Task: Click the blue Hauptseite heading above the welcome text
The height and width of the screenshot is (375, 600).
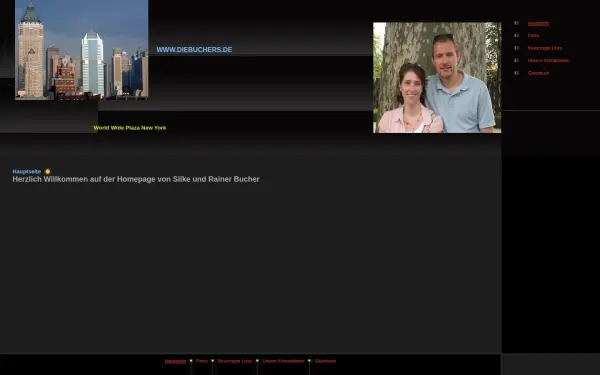Action: [27, 171]
